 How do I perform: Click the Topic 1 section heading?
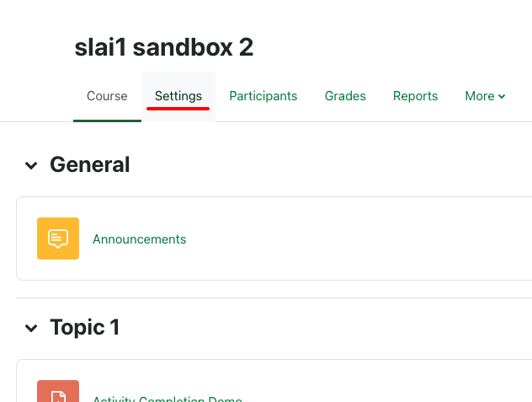(x=84, y=327)
